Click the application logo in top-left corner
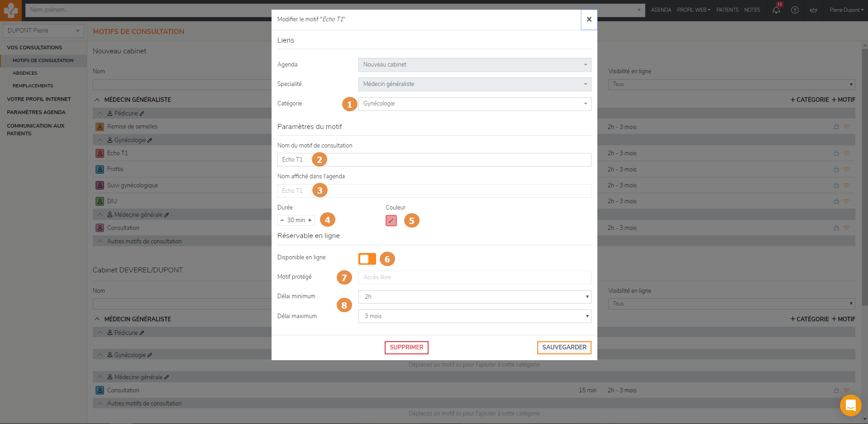868x424 pixels. tap(10, 10)
